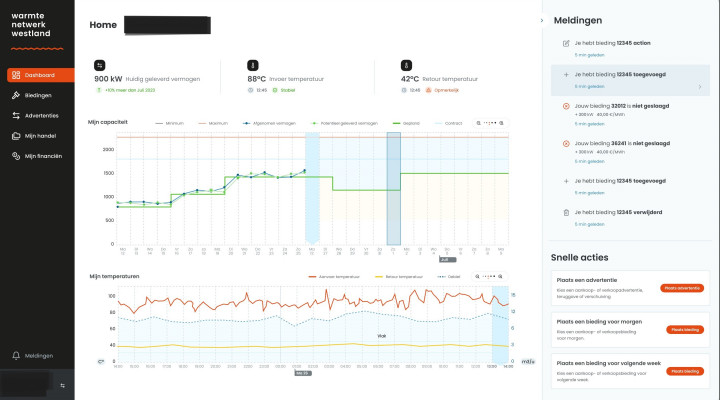720x400 pixels.
Task: Click the 900 kW value
Action: 108,79
